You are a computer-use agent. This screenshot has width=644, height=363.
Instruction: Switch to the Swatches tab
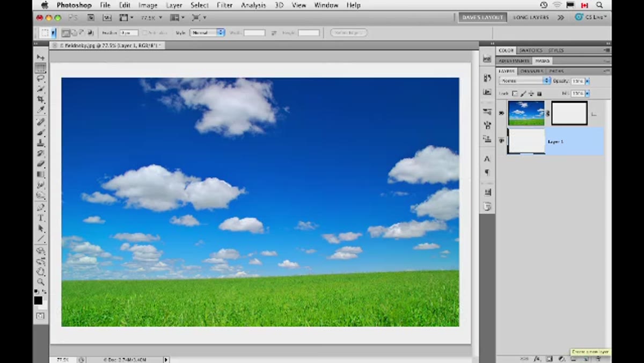(531, 50)
